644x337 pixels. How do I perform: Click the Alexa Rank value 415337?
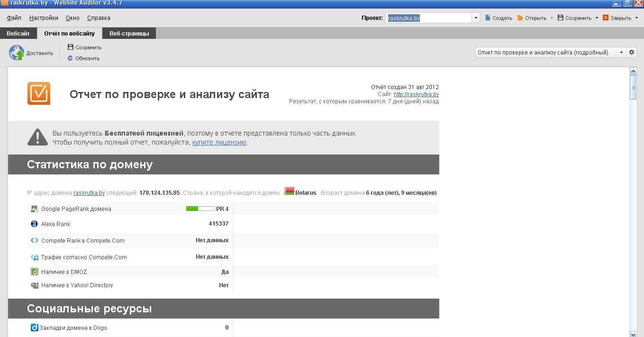tap(218, 224)
